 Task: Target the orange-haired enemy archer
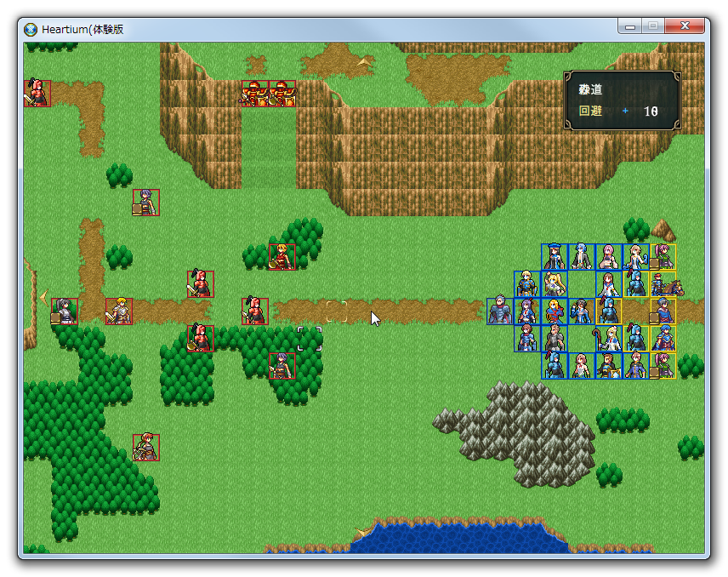pos(146,448)
